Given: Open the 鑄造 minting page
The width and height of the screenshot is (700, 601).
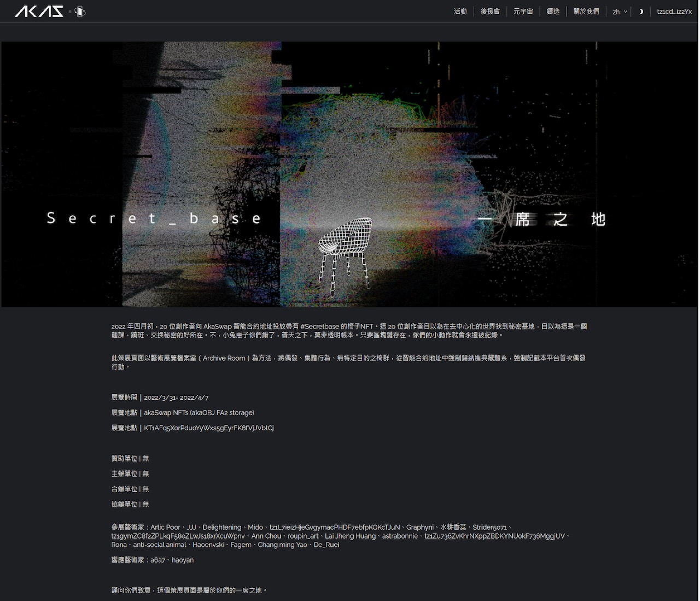Looking at the screenshot, I should pyautogui.click(x=553, y=11).
